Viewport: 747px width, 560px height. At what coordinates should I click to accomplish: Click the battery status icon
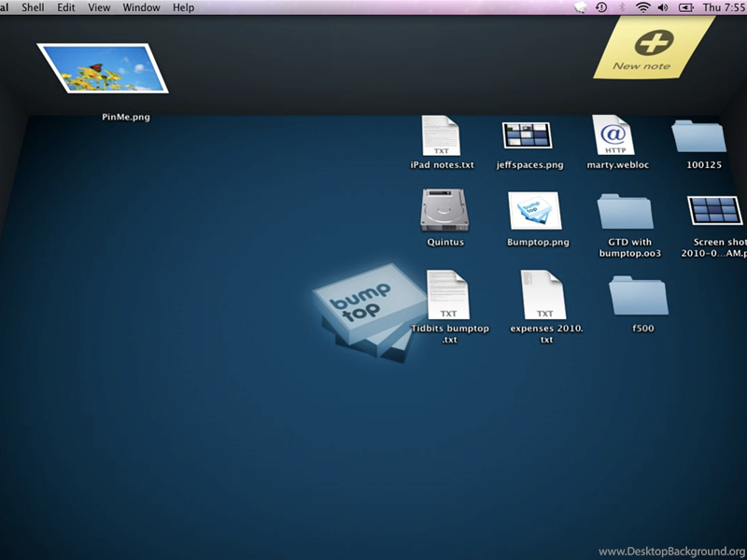[685, 7]
